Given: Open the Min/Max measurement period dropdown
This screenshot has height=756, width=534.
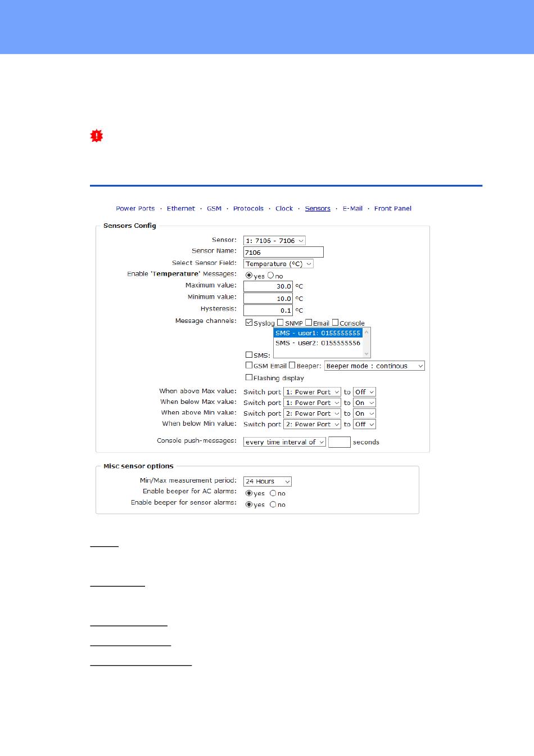Looking at the screenshot, I should coord(268,481).
